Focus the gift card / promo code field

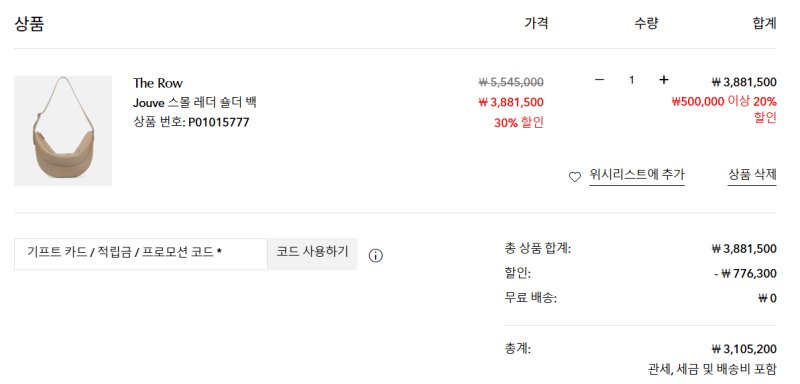(x=141, y=254)
